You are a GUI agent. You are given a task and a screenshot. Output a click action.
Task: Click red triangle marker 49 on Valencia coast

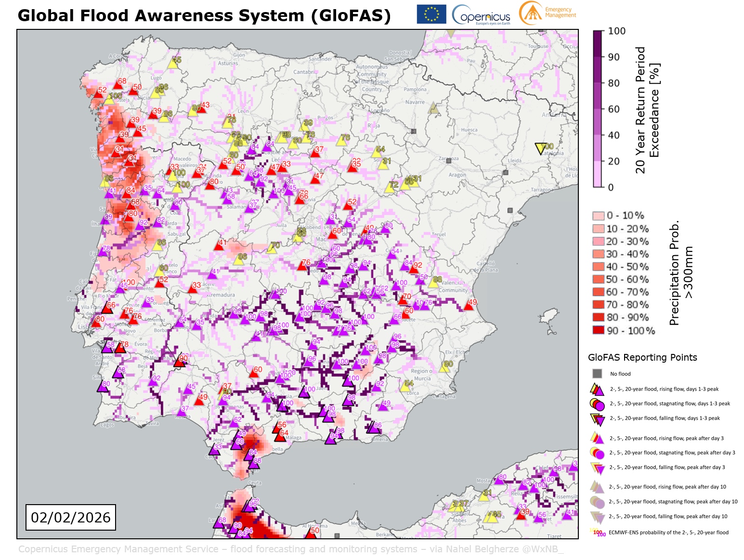tap(470, 305)
